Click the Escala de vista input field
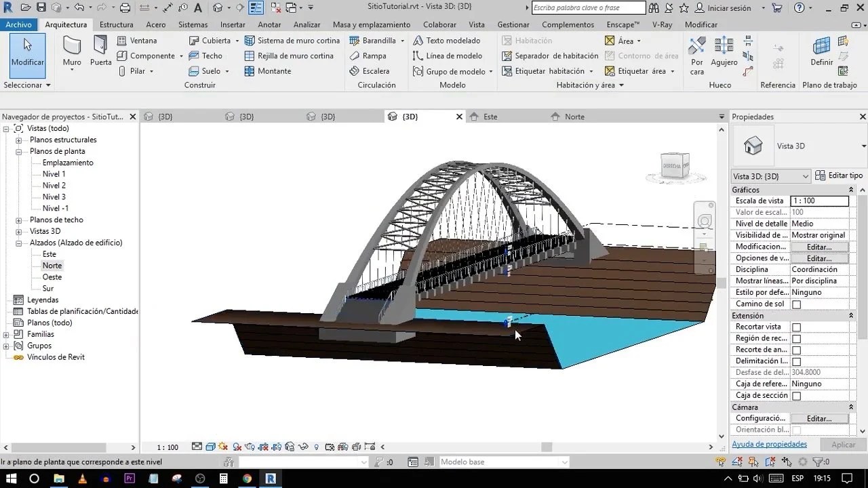This screenshot has width=868, height=488. tap(819, 201)
